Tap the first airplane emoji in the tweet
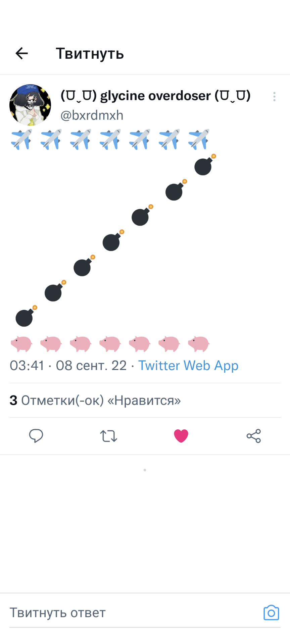 coord(21,139)
